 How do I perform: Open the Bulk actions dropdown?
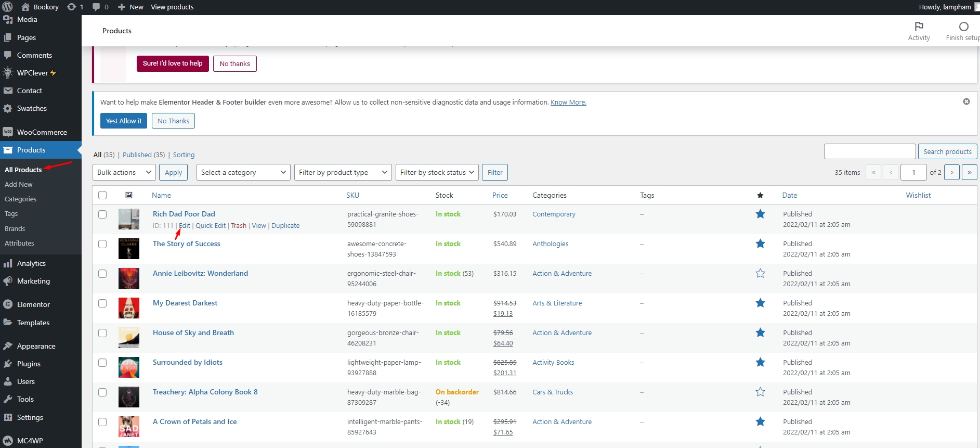point(124,172)
